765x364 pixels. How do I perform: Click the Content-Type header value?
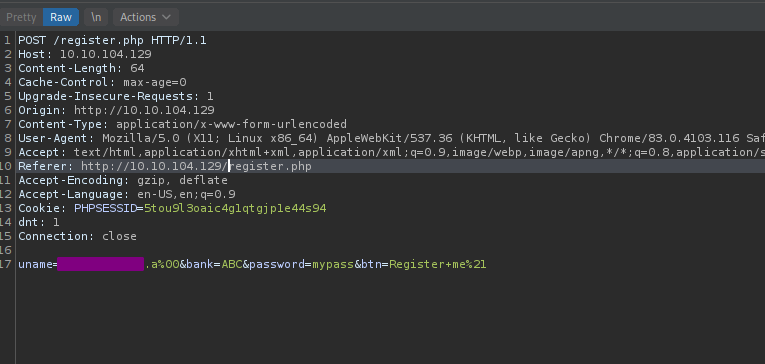tap(231, 124)
